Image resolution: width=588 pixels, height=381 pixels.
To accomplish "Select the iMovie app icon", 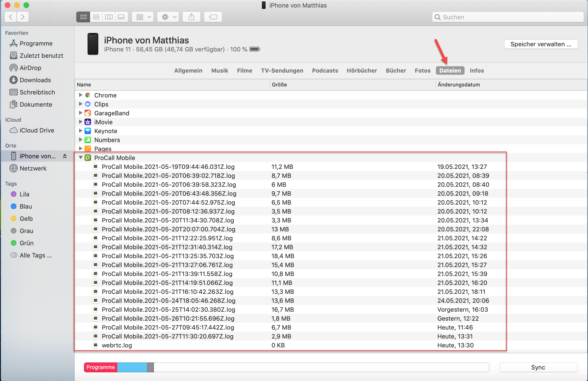I will [88, 122].
